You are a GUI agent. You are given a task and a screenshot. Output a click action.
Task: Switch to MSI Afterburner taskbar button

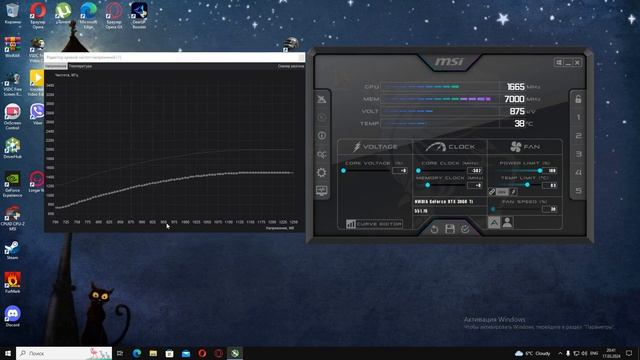[235, 353]
